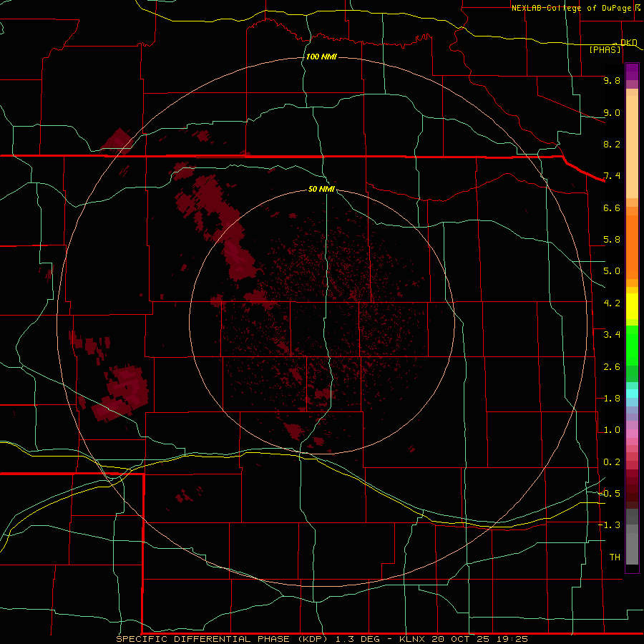Click the 50 NMI range ring label

(x=321, y=189)
